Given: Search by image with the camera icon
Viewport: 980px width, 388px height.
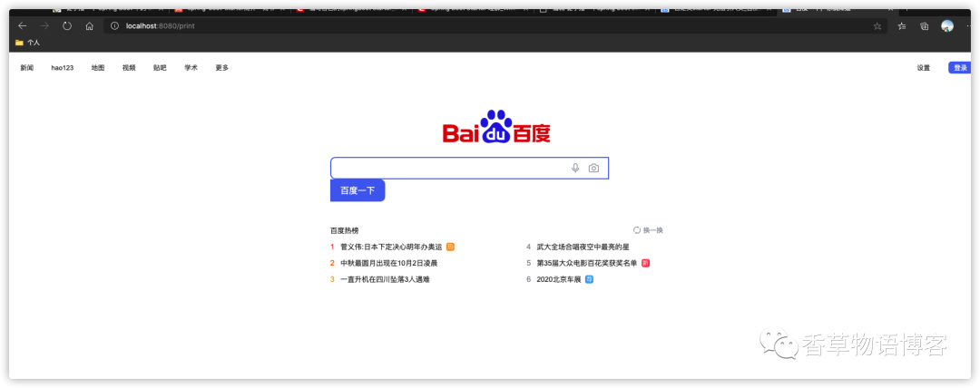Looking at the screenshot, I should click(593, 168).
